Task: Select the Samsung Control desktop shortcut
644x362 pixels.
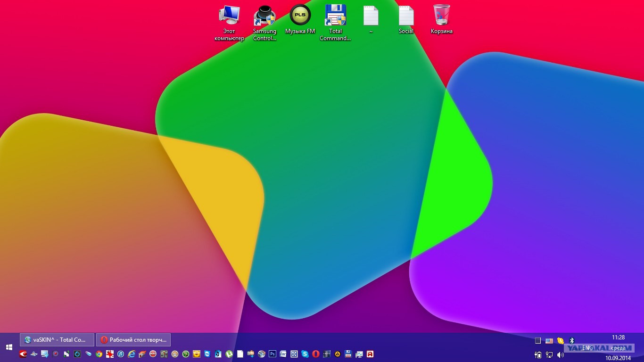Action: click(264, 23)
